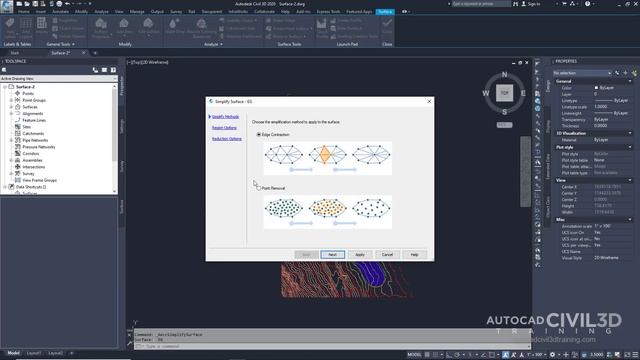Click the Autodesk application menu logo

(6, 6)
